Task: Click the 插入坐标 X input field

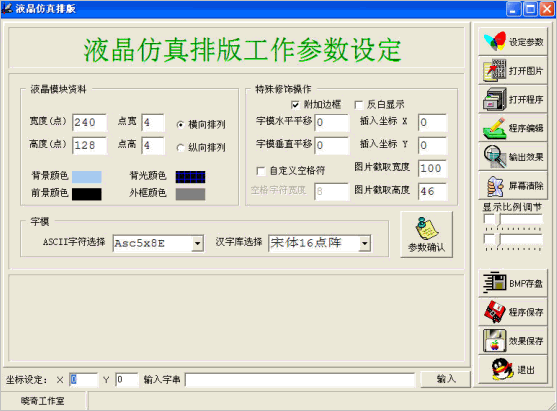Action: coord(432,123)
